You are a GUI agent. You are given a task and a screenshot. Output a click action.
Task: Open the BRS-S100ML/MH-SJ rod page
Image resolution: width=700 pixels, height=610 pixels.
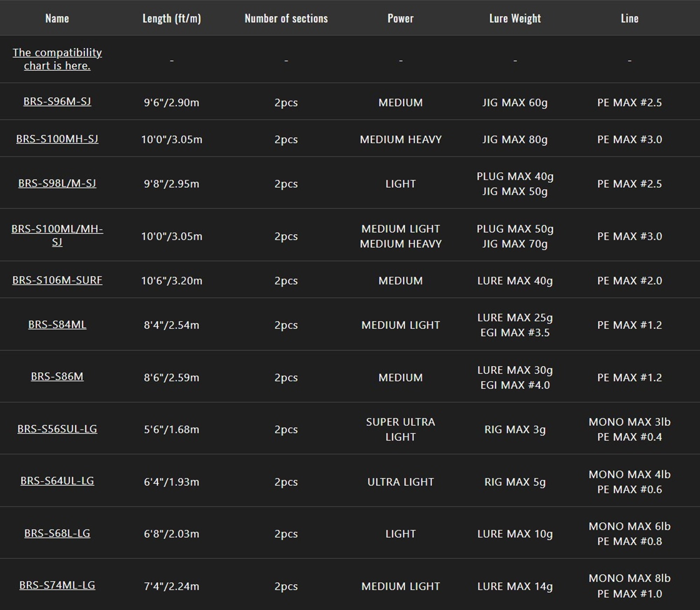click(57, 235)
